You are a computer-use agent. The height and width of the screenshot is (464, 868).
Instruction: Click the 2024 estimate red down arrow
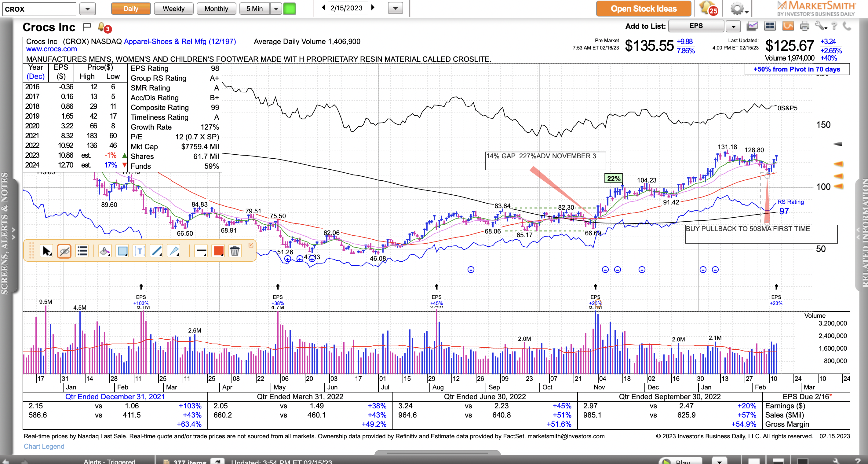tap(124, 165)
